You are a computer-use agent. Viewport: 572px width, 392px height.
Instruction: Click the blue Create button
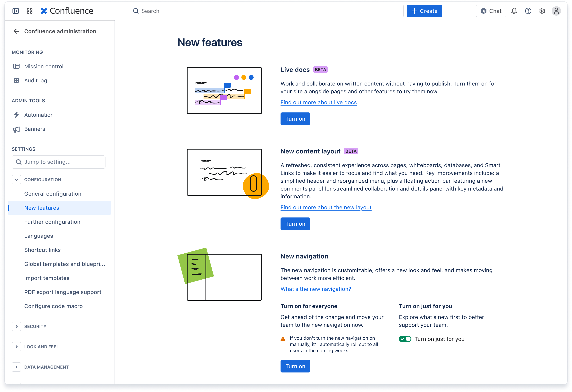pos(424,11)
